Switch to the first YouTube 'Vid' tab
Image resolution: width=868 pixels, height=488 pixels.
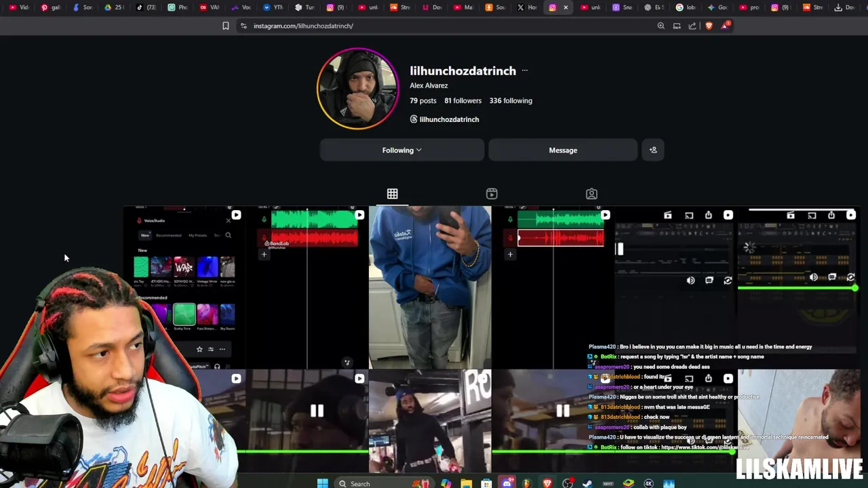[19, 7]
